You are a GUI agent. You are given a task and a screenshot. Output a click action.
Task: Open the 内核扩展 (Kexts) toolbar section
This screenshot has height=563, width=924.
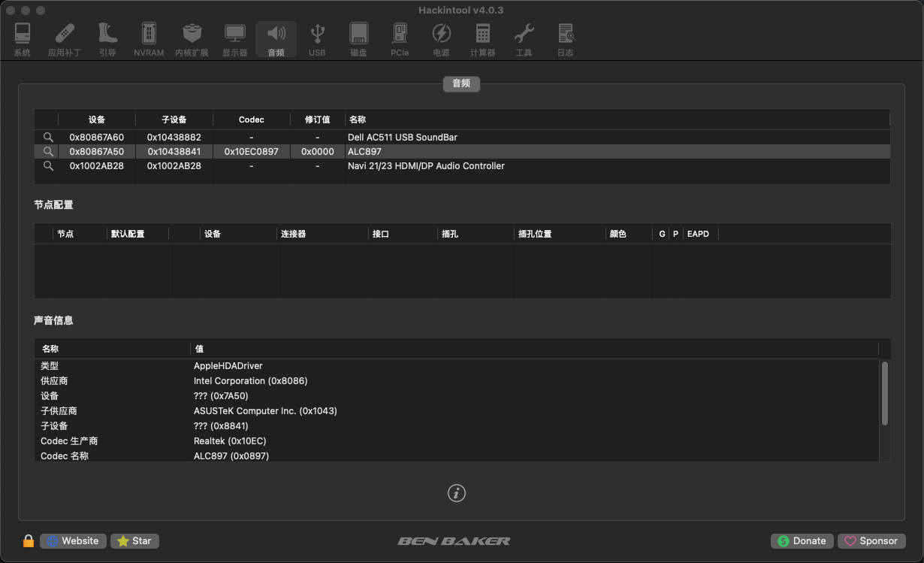pos(192,40)
